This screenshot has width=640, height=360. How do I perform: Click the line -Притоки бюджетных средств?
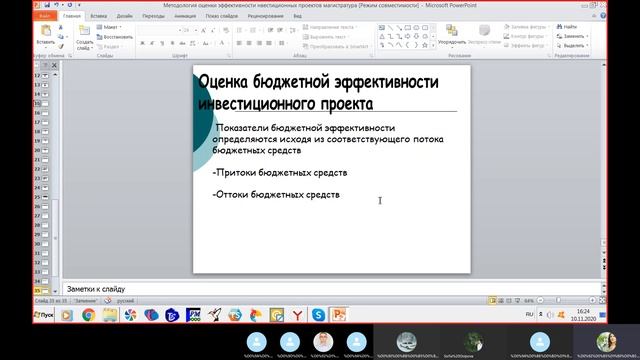(x=280, y=173)
